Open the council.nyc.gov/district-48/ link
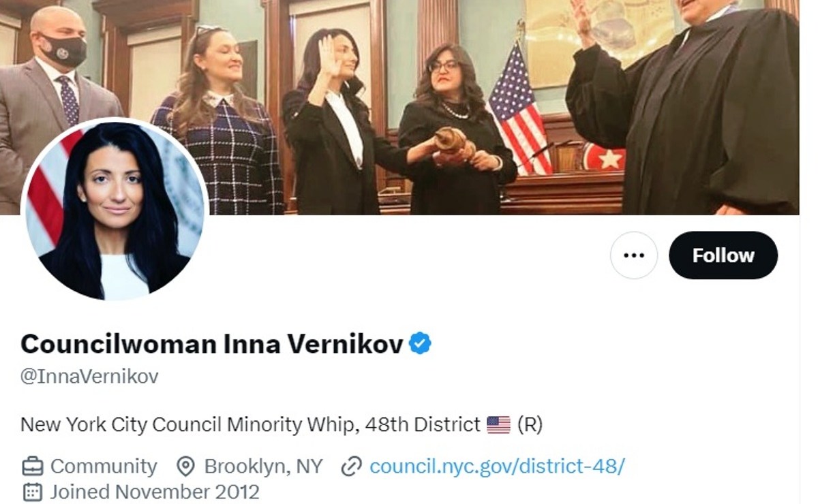Screen dimensions: 820x504 pyautogui.click(x=497, y=467)
